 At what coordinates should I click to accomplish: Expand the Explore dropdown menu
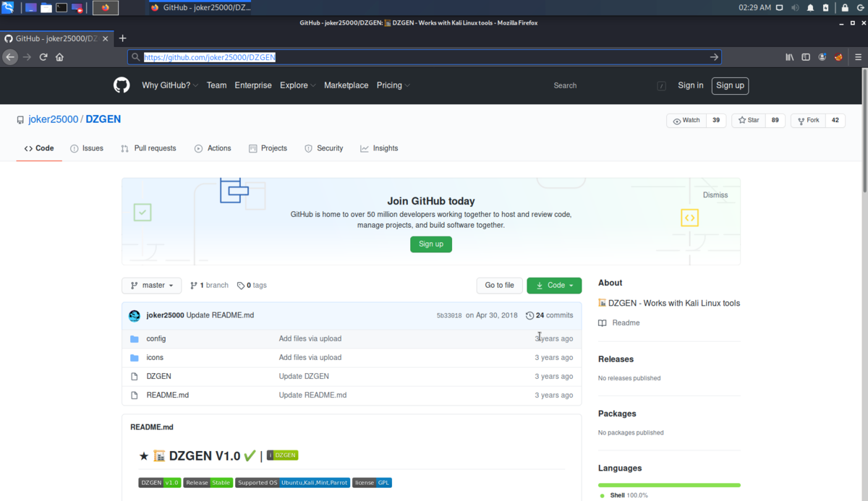297,85
